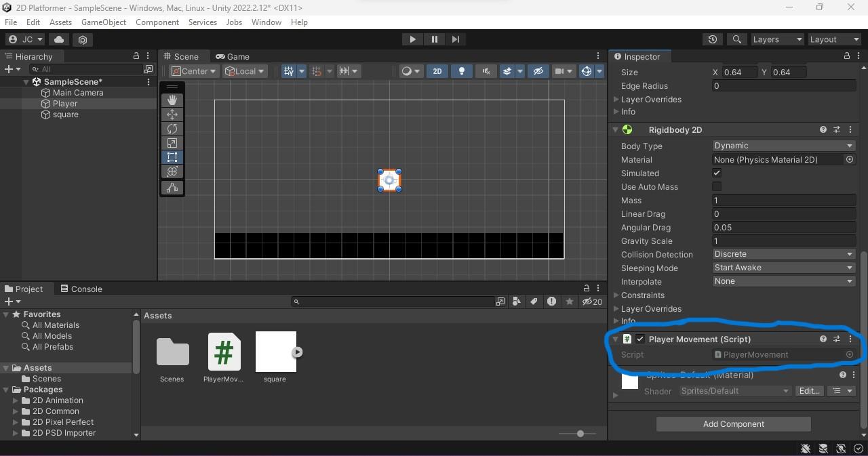Toggle the 2D view mode button
Screen dimensions: 868x456
pos(437,70)
